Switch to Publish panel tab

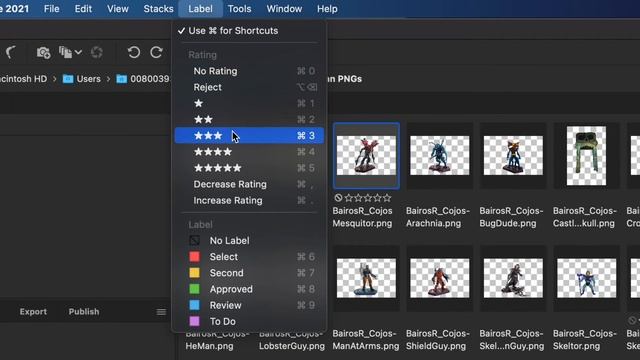pos(84,311)
